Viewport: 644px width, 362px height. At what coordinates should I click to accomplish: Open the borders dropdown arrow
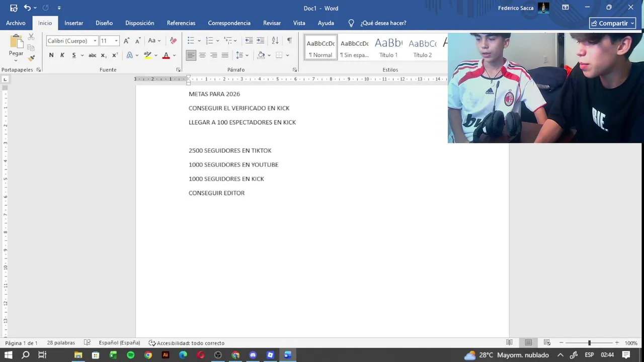(x=287, y=55)
